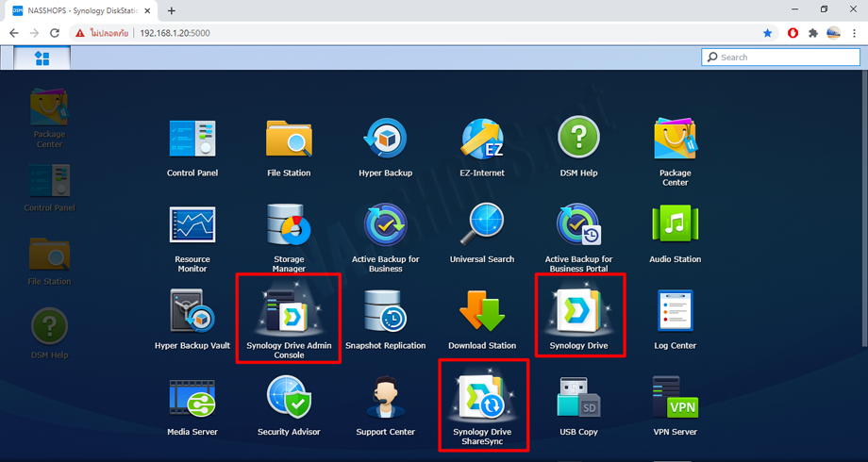Screen dimensions: 868x462
Task: Bookmark this page with the star icon
Action: coord(767,33)
